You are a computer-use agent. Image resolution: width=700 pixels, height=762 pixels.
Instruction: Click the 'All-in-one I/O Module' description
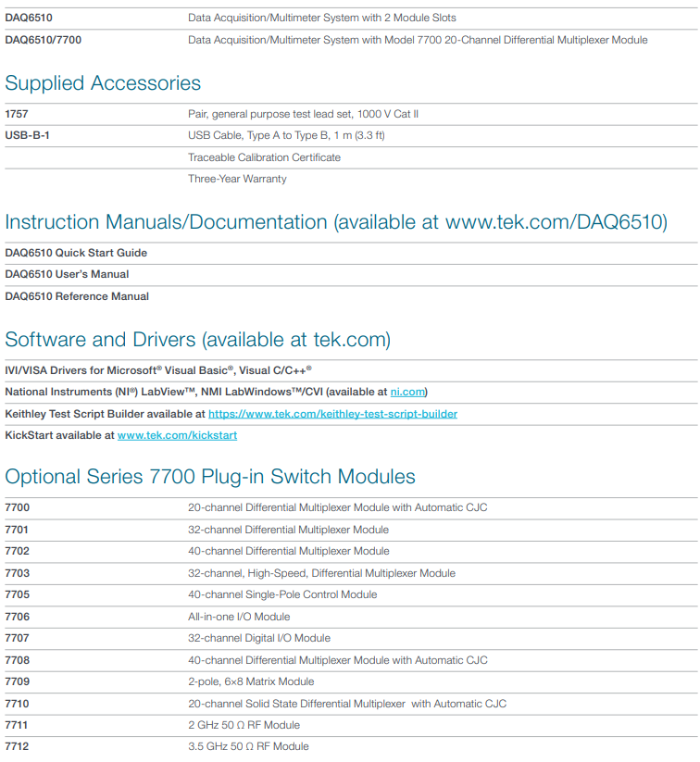(x=239, y=617)
